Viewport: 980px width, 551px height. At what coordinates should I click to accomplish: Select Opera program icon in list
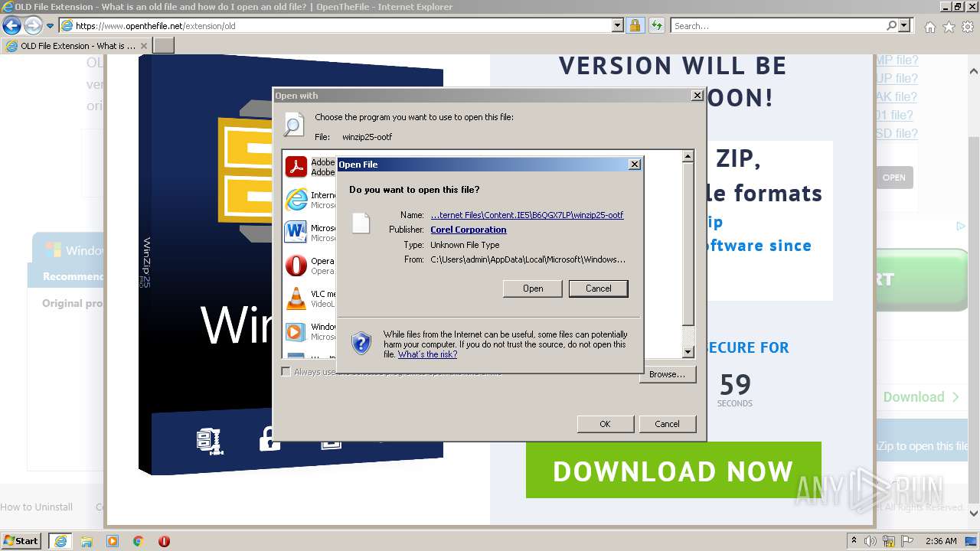click(296, 266)
